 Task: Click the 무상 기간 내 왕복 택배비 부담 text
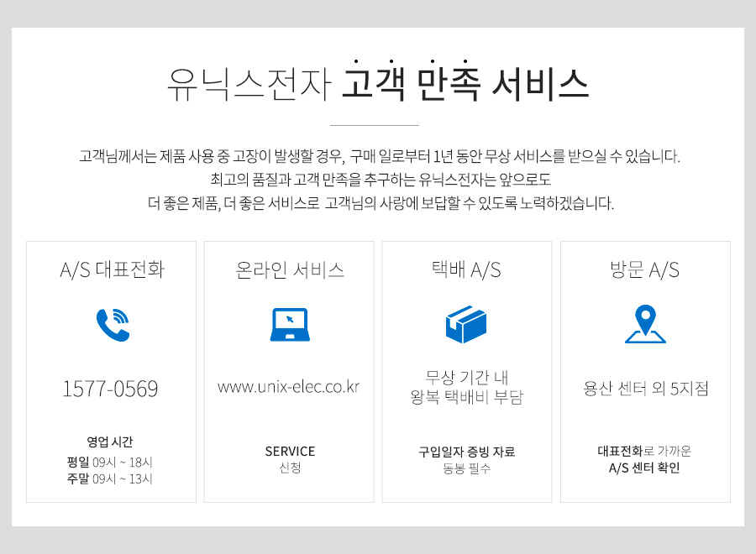tap(466, 388)
